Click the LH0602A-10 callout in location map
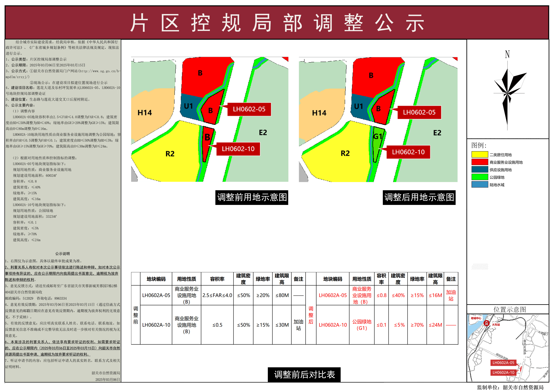The image size is (554, 392). (x=503, y=372)
